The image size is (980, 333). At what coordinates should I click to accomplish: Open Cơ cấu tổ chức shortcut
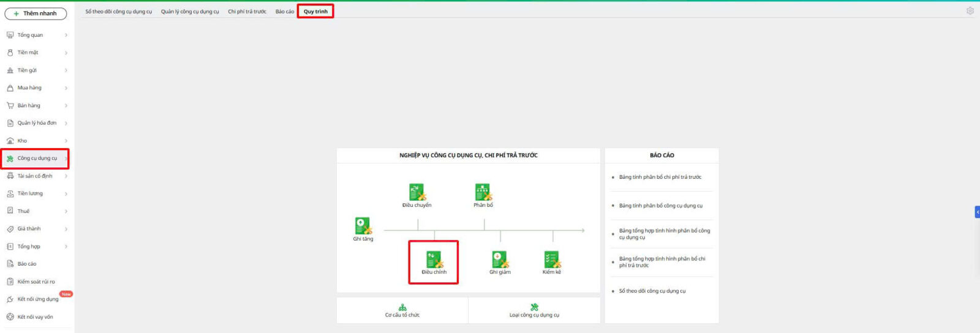[402, 310]
